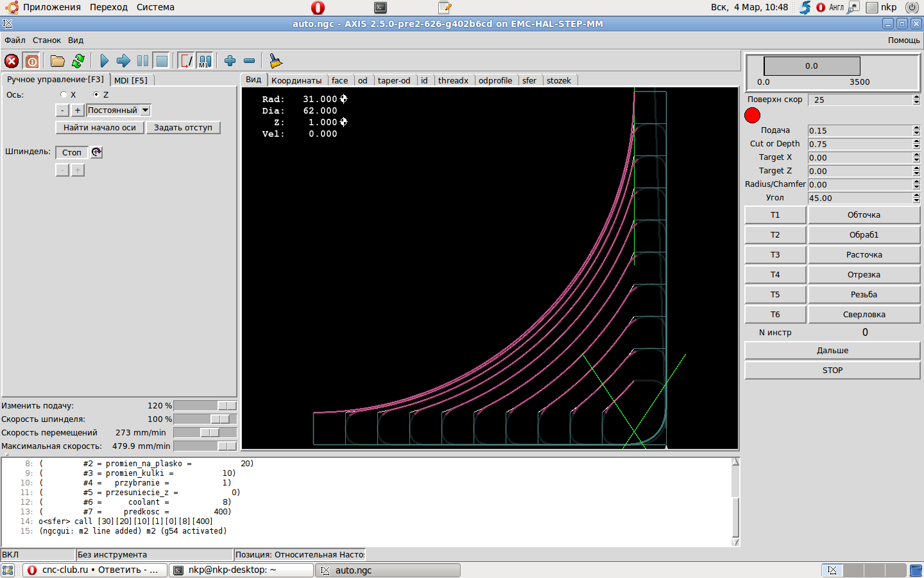Run the program with the play icon
The image size is (924, 578).
(104, 61)
